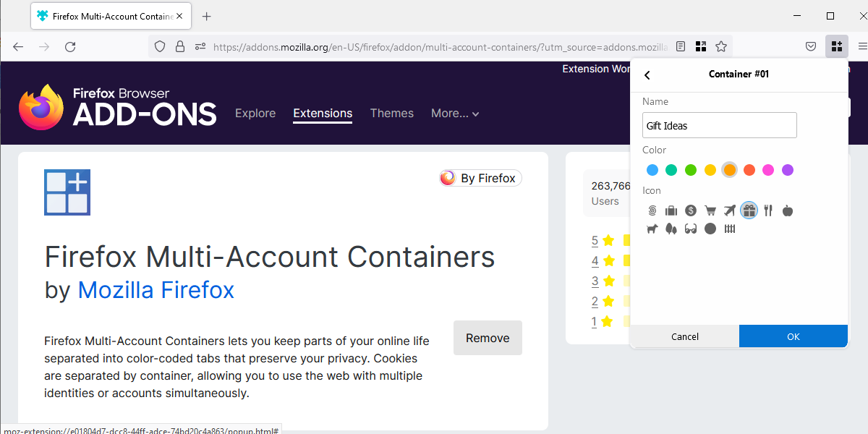Open the Explore section
This screenshot has height=434, width=868.
tap(255, 114)
